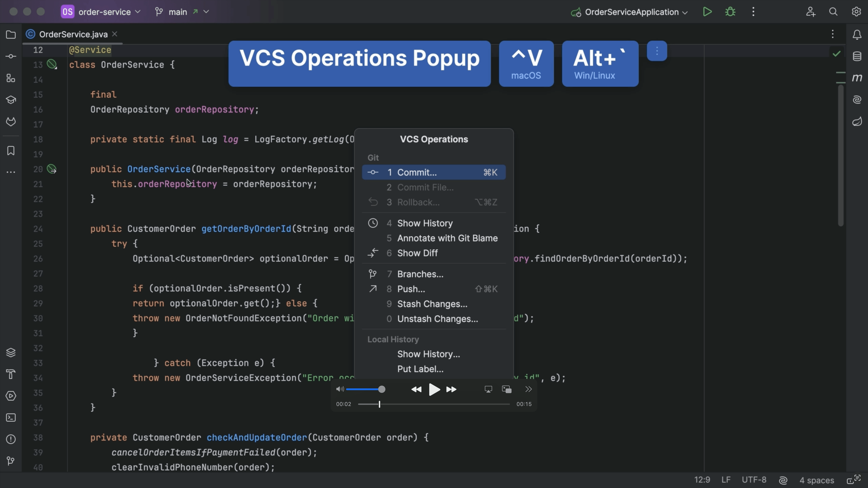Image resolution: width=868 pixels, height=488 pixels.
Task: Open the Terminal tool window
Action: (11, 418)
